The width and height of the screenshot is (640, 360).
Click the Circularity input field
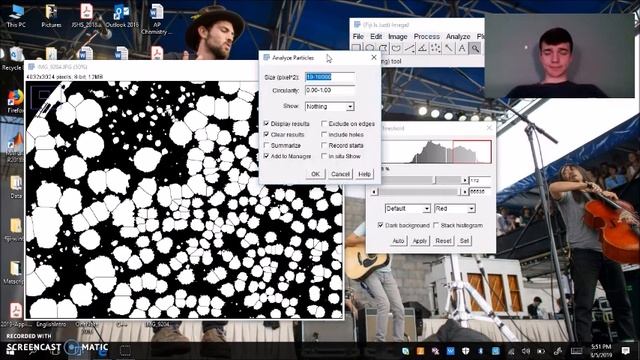(x=330, y=90)
